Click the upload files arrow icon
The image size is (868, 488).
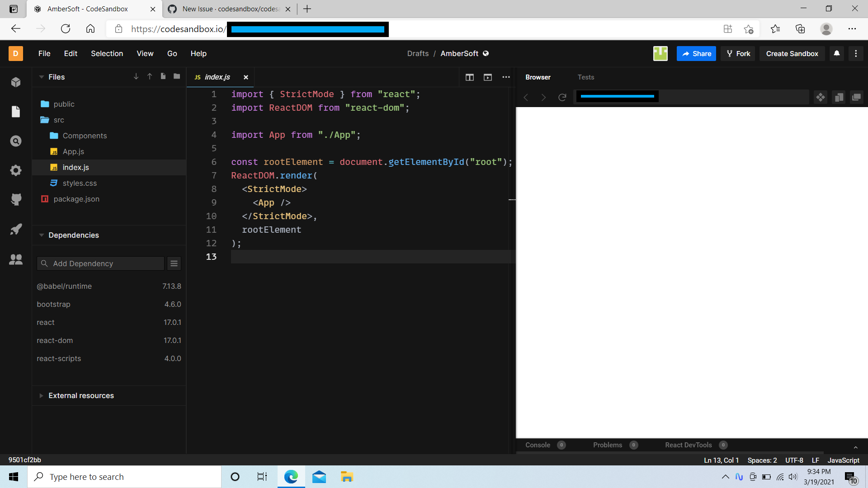click(150, 76)
